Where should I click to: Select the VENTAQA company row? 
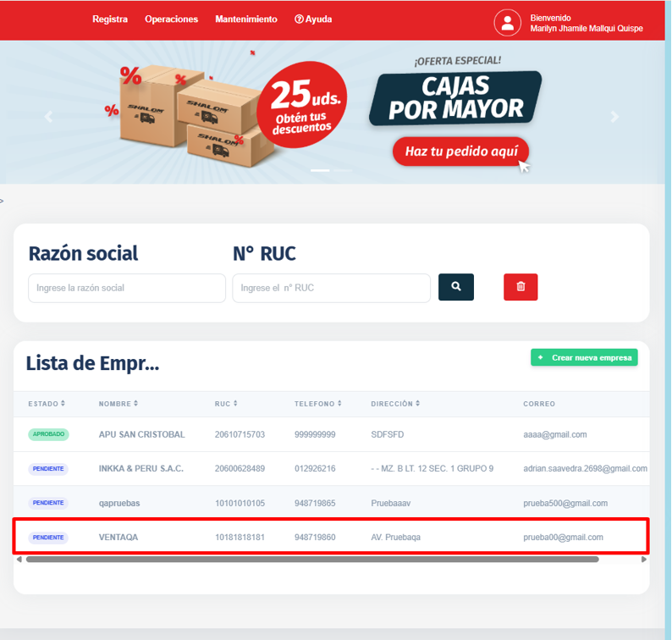pos(330,538)
